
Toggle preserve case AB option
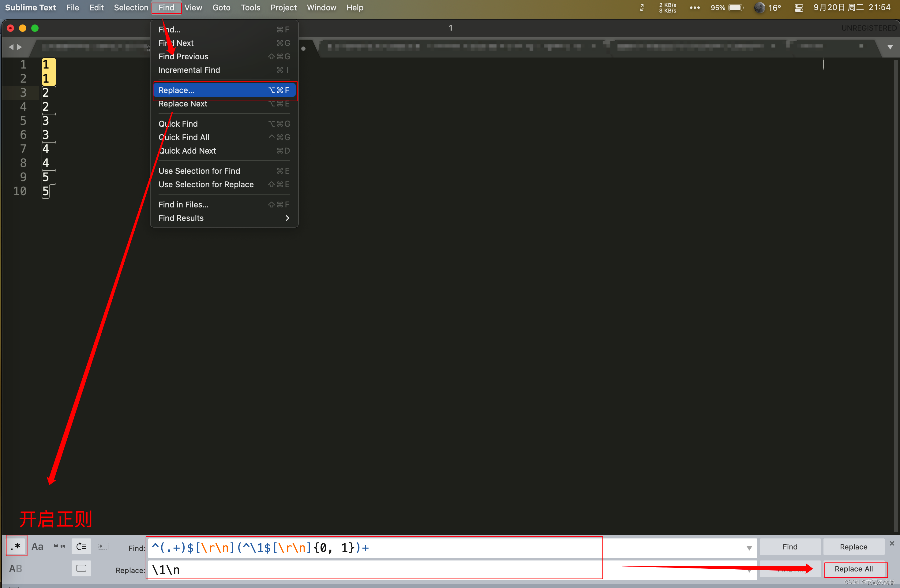16,568
